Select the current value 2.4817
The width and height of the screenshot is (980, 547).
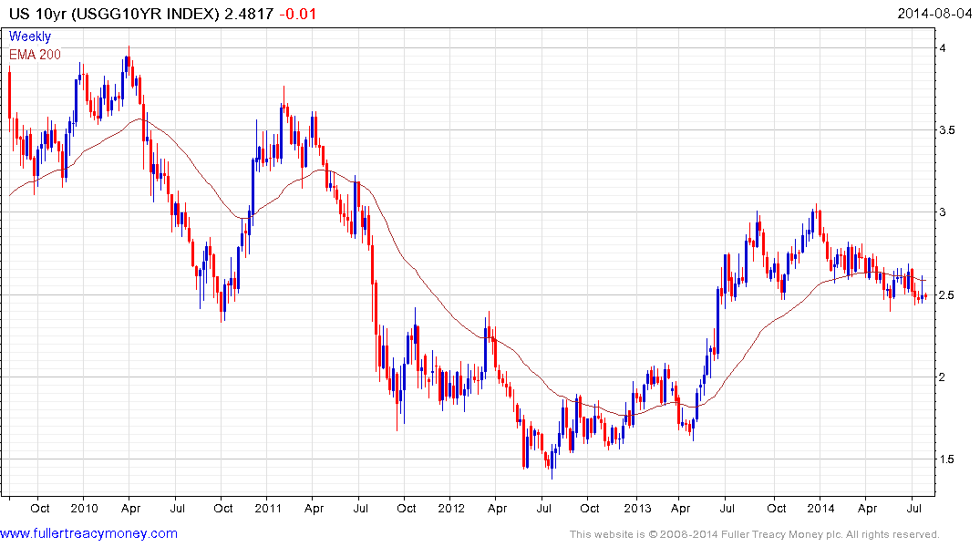pos(250,14)
